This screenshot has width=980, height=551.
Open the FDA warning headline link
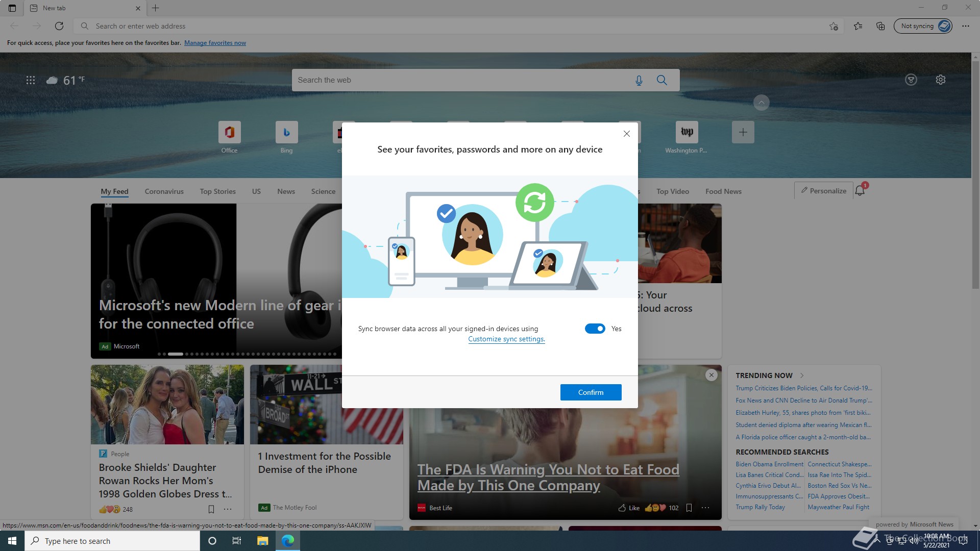pos(548,477)
